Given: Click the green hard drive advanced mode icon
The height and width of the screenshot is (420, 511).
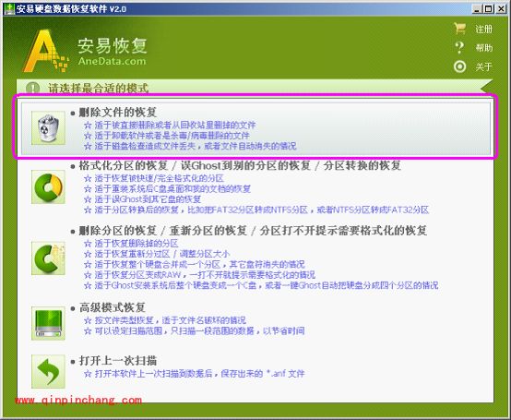Looking at the screenshot, I should pyautogui.click(x=48, y=323).
